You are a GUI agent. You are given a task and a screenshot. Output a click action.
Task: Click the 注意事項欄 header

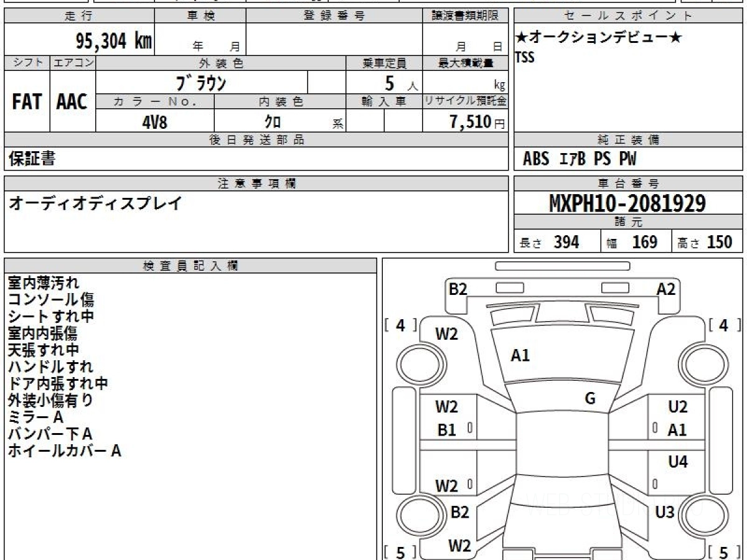(256, 183)
